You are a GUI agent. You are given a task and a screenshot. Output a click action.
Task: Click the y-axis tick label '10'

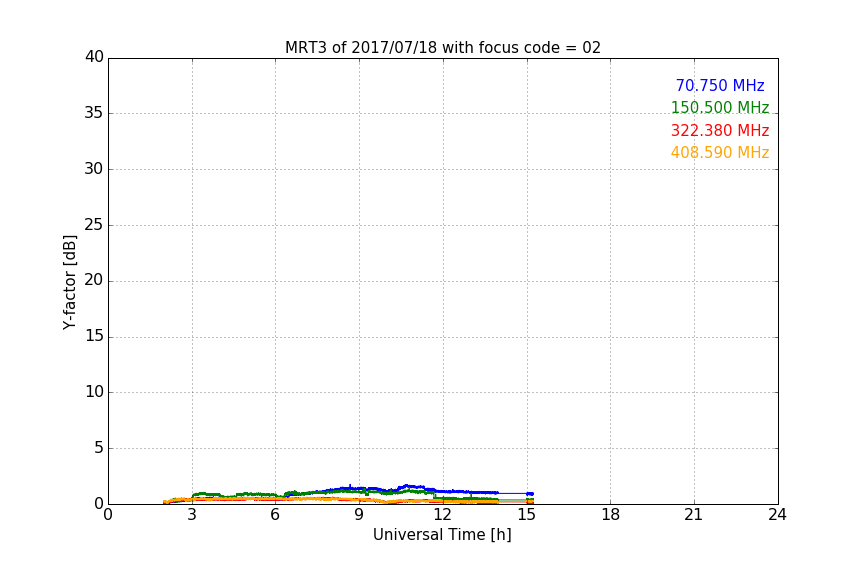click(x=94, y=392)
